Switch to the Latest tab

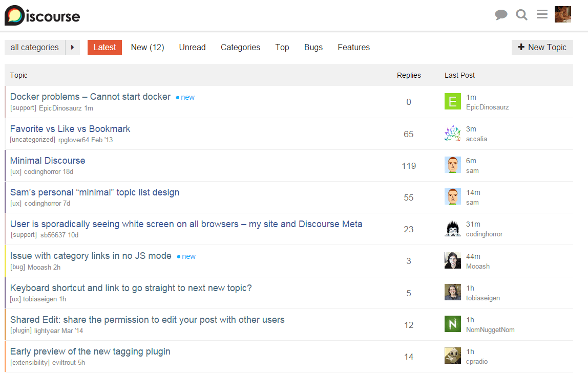click(x=104, y=48)
